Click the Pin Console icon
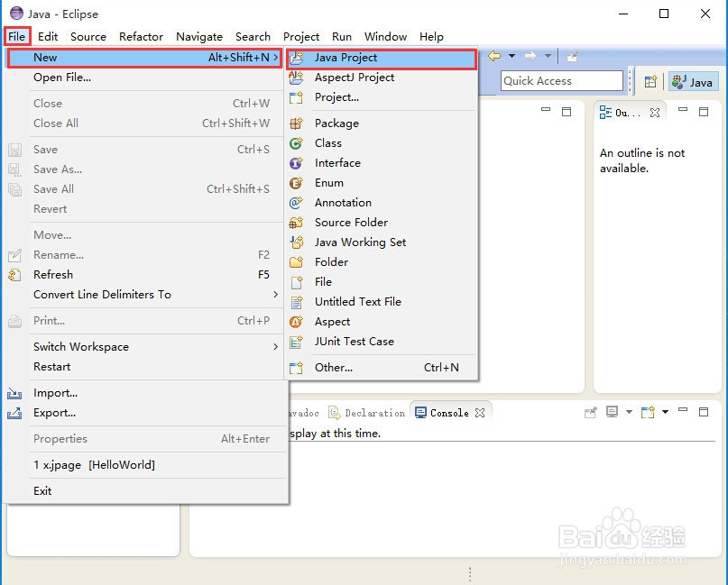Image resolution: width=728 pixels, height=585 pixels. 591,413
